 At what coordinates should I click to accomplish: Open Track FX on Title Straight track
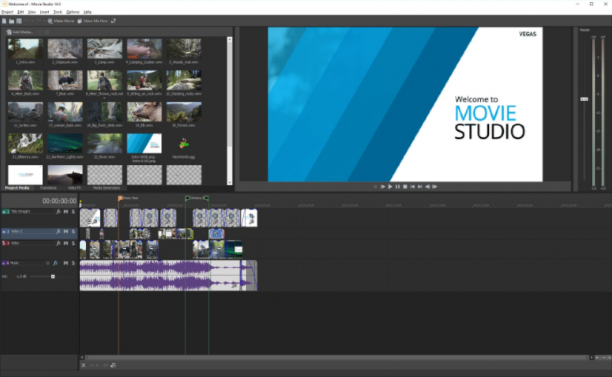tap(58, 212)
